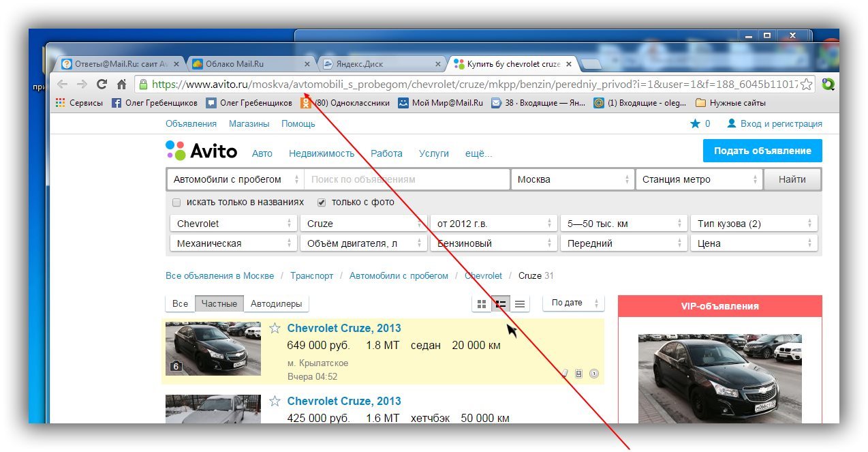Viewport: 868px width, 452px height.
Task: Open the '5—50 тыс. км' mileage dropdown
Action: click(623, 224)
